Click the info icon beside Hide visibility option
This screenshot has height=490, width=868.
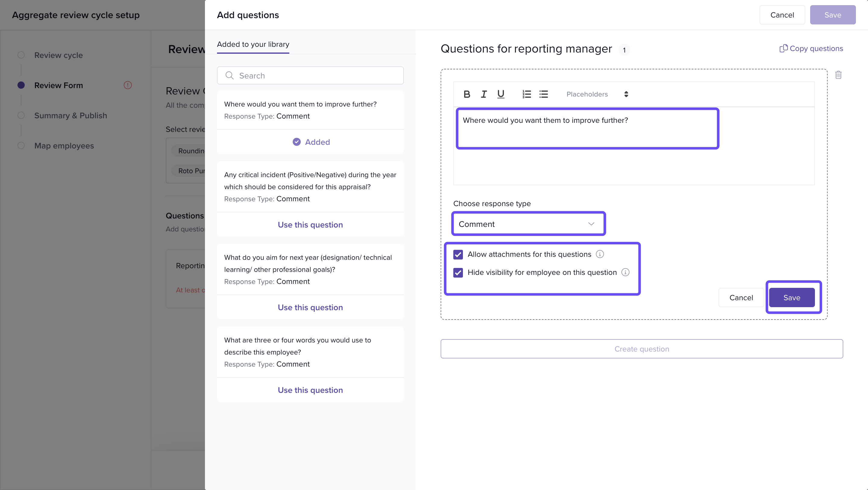click(625, 272)
